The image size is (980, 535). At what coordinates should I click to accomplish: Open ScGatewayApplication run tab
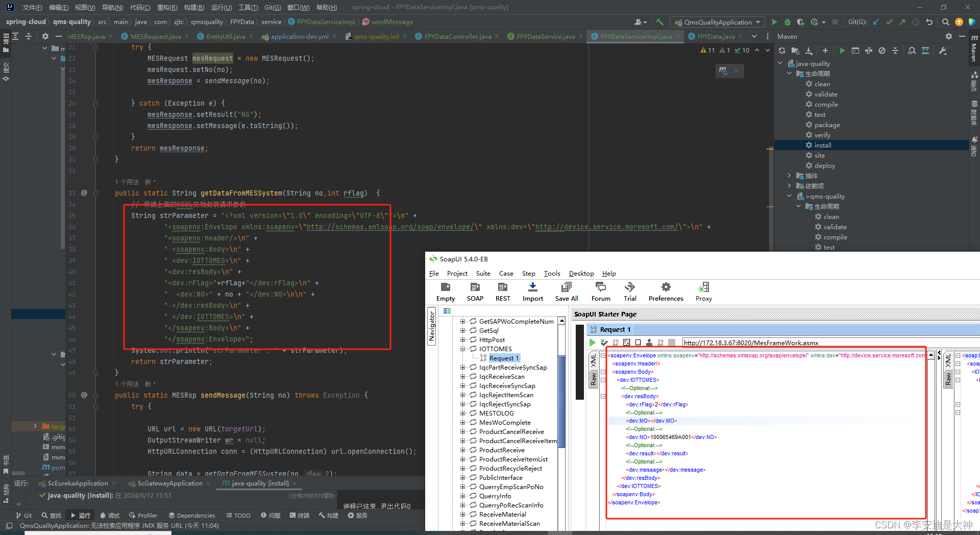click(x=169, y=483)
